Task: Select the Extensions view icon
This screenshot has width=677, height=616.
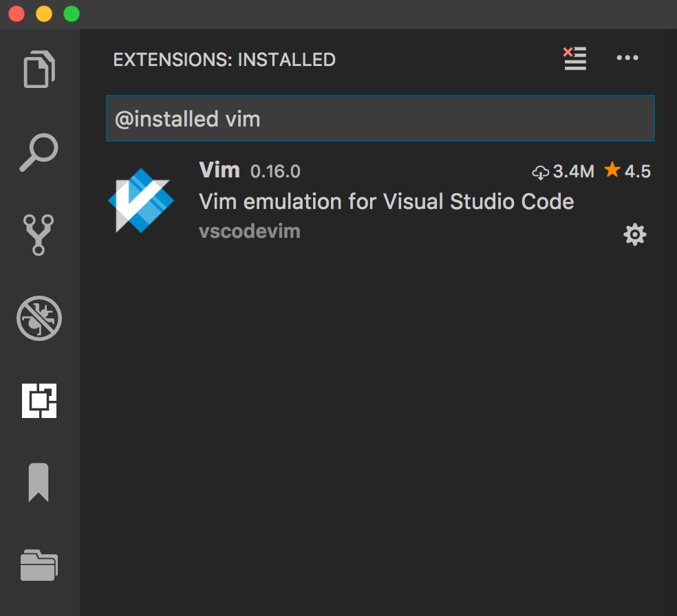Action: click(x=39, y=401)
